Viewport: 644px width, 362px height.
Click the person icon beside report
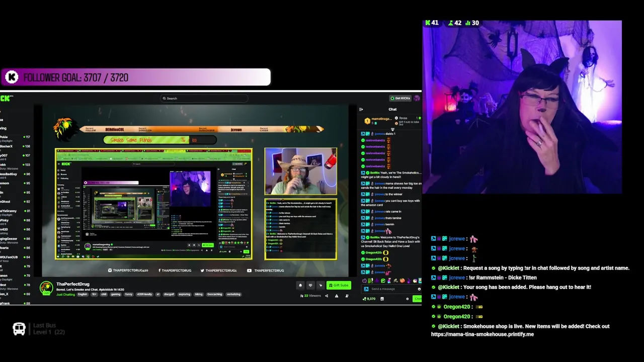click(347, 296)
